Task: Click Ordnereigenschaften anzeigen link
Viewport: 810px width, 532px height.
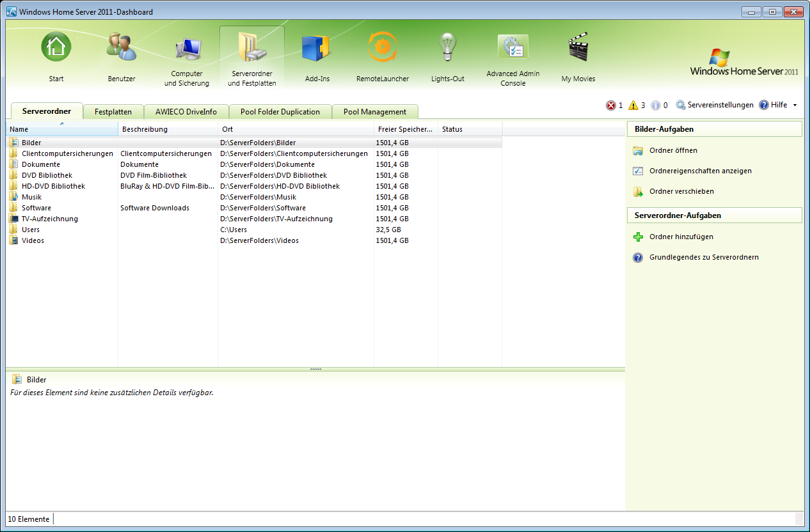Action: tap(701, 171)
